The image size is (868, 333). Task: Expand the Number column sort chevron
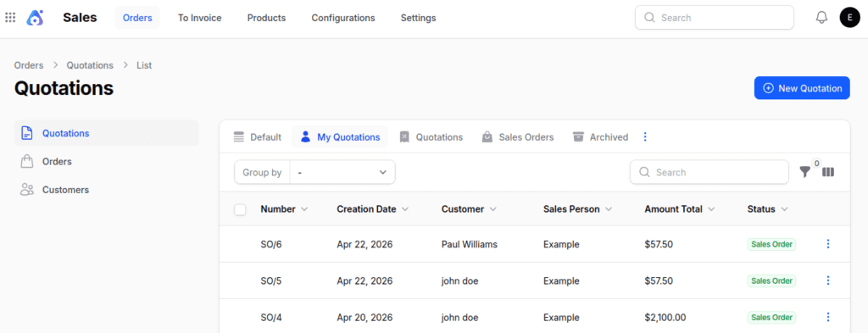304,209
